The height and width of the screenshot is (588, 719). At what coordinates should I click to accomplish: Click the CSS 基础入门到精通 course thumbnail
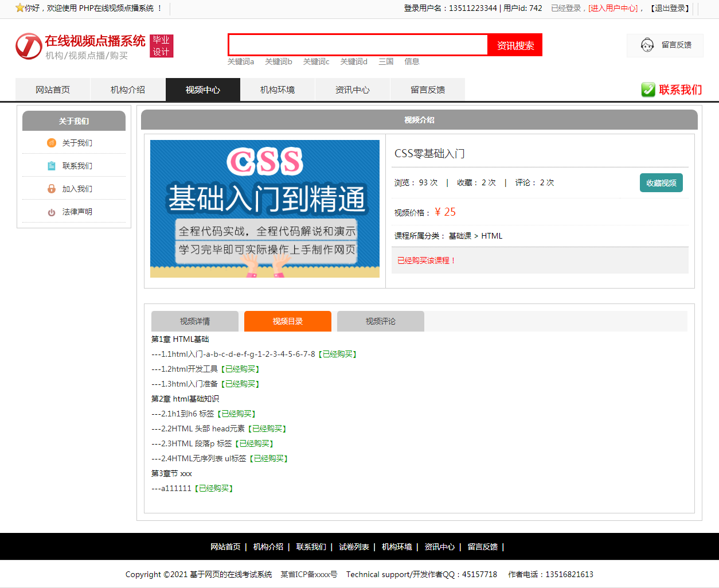point(264,208)
